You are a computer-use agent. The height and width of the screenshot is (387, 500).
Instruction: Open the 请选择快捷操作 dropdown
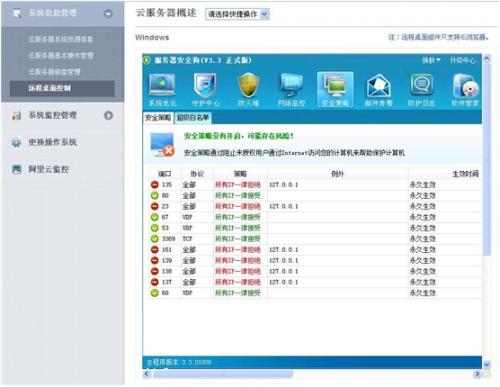(x=237, y=14)
